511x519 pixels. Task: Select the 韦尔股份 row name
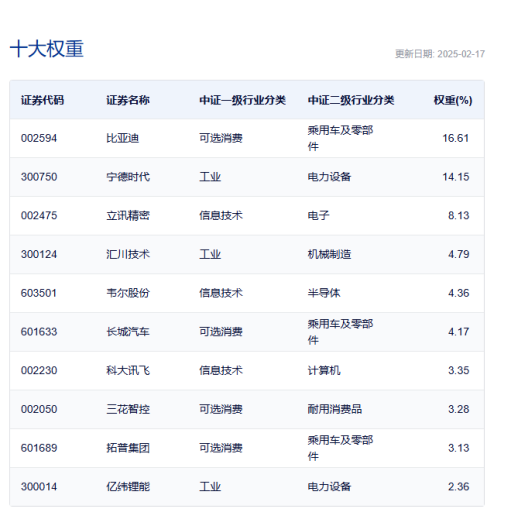[128, 293]
